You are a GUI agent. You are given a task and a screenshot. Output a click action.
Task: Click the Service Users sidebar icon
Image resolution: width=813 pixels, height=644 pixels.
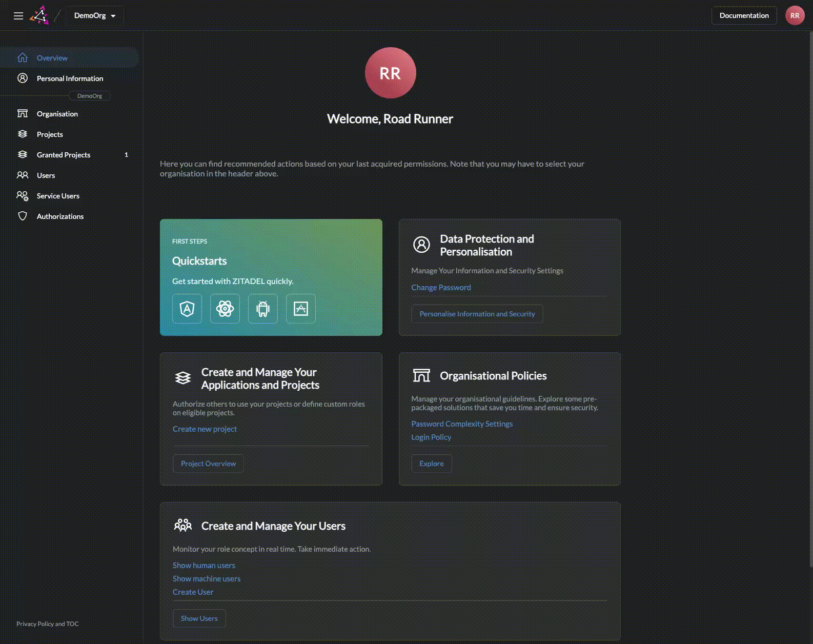point(23,196)
